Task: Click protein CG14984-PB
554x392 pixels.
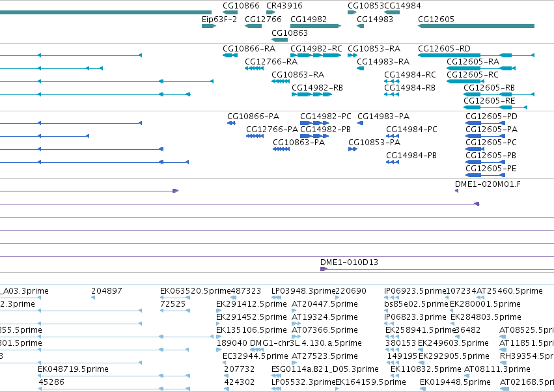Action: 411,156
